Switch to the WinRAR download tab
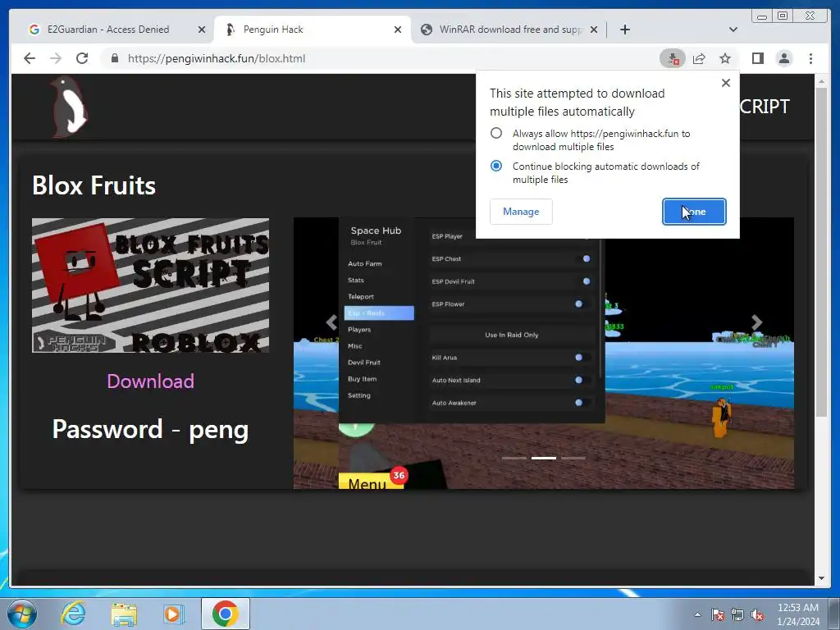840x630 pixels. (510, 30)
